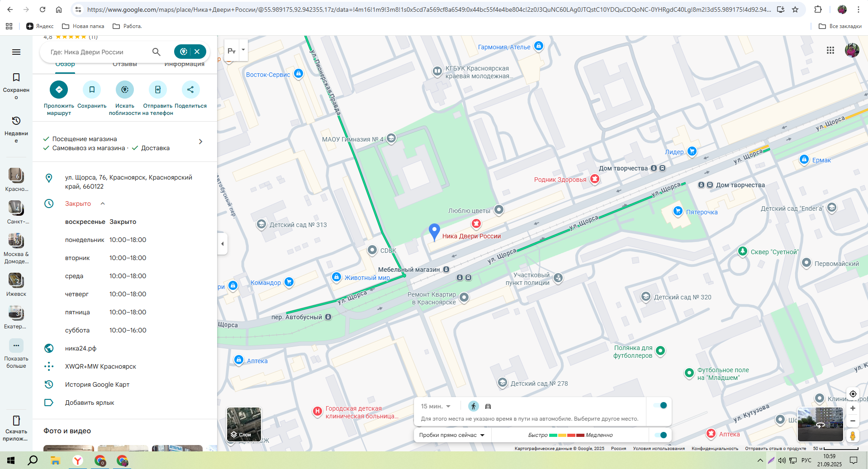Switch to the Информация tab
This screenshot has width=868, height=469.
point(185,64)
